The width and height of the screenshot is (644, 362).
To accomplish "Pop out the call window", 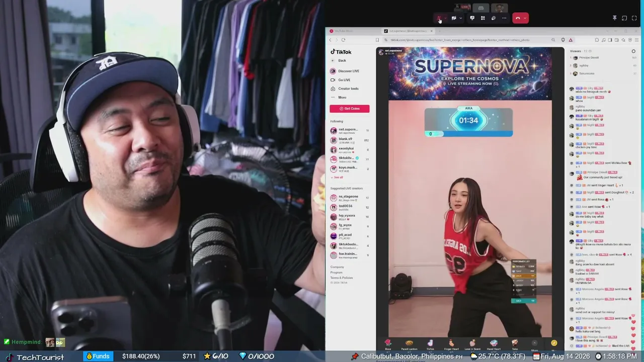I will (624, 18).
